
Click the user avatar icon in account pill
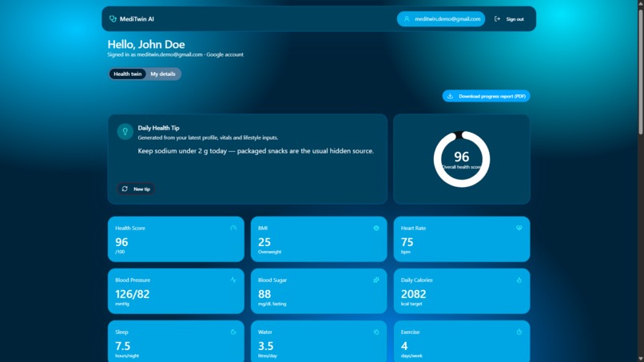click(x=407, y=19)
